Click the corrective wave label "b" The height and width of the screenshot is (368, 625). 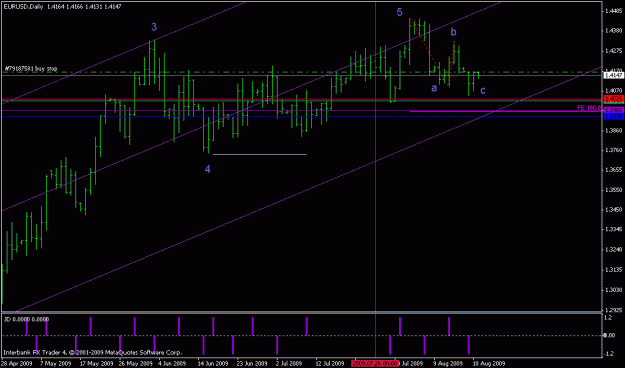(453, 32)
